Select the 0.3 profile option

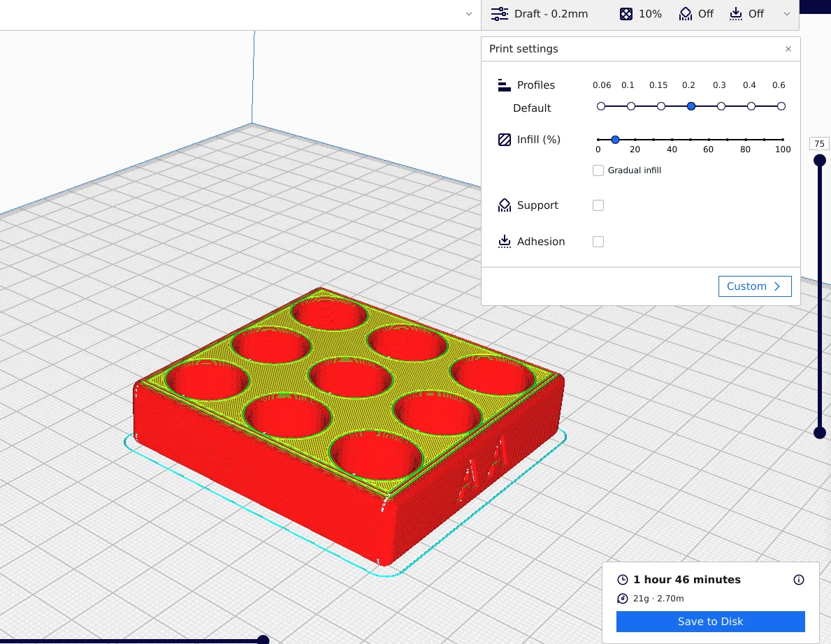coord(721,106)
